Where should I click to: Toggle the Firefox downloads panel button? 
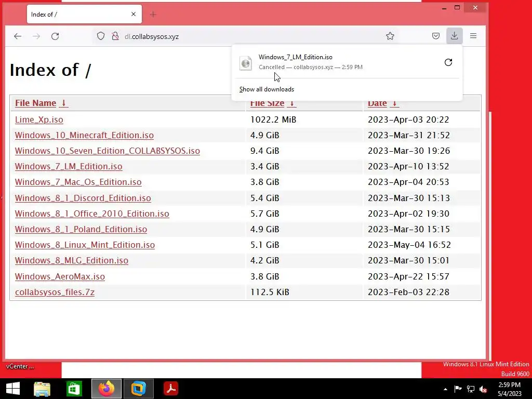coord(454,36)
